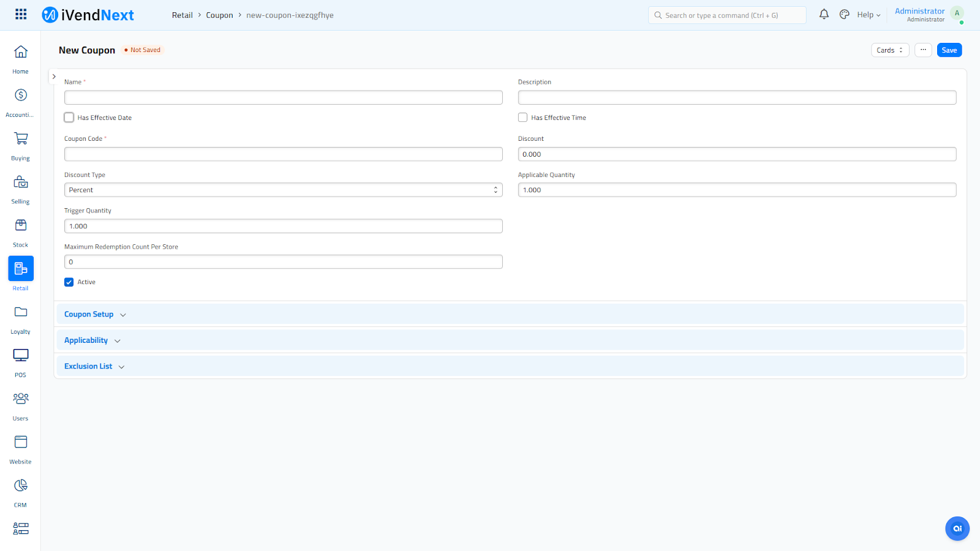Tick the Has Effective Time checkbox
This screenshot has height=551, width=980.
pos(523,118)
